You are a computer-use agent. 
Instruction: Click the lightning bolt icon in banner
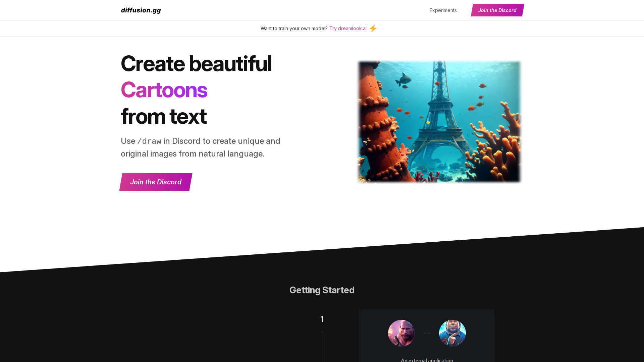click(x=373, y=28)
